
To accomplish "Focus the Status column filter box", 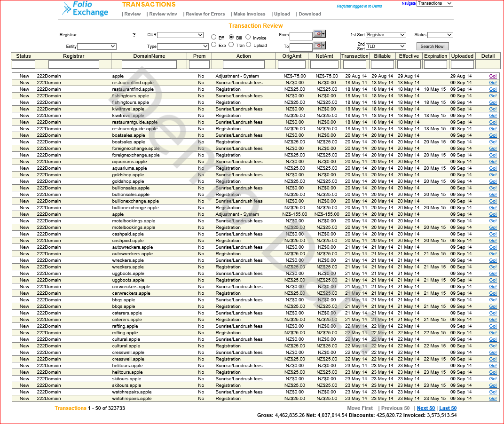I will [24, 64].
